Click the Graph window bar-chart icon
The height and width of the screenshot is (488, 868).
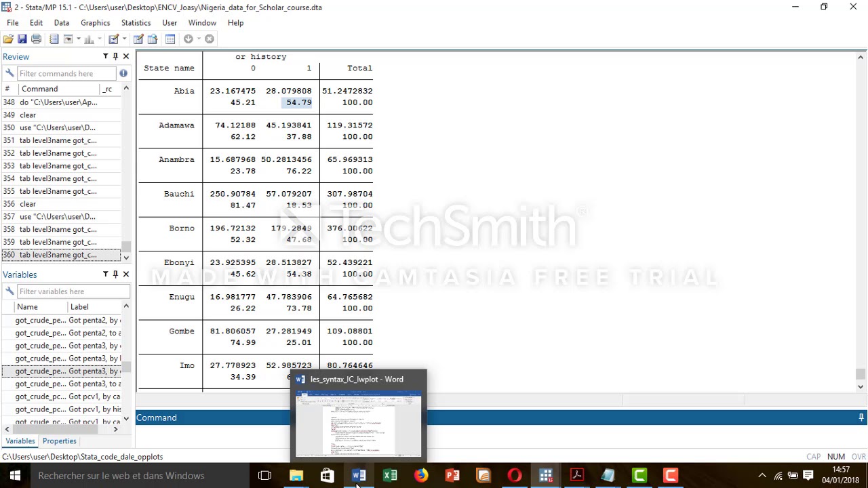[x=89, y=39]
